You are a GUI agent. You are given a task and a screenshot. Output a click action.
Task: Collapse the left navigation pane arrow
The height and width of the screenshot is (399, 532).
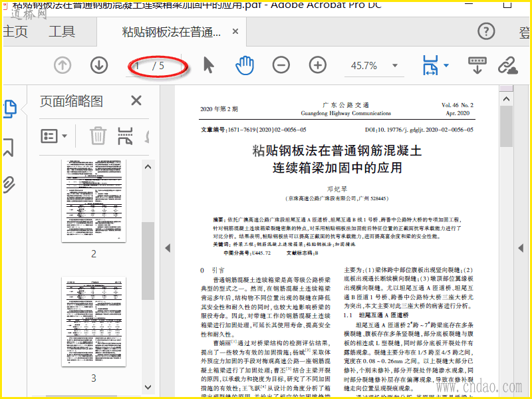pos(168,248)
